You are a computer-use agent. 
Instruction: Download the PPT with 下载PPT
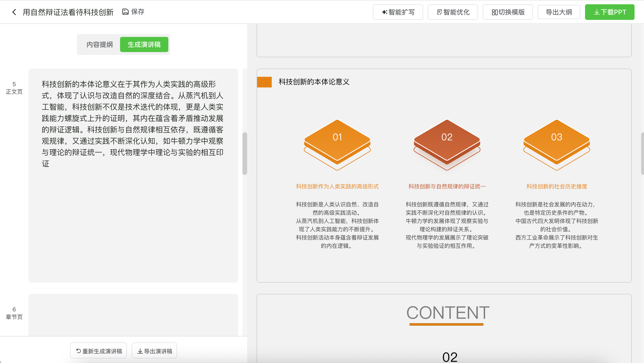[609, 12]
